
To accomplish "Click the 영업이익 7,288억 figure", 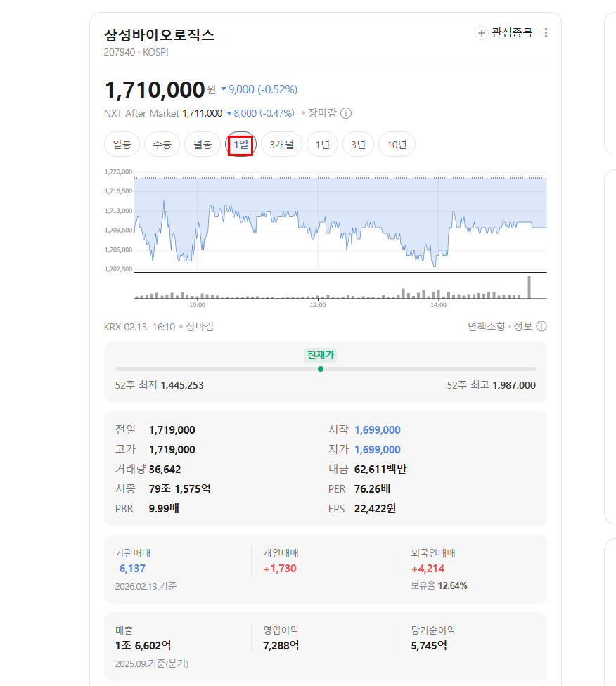I will 281,646.
